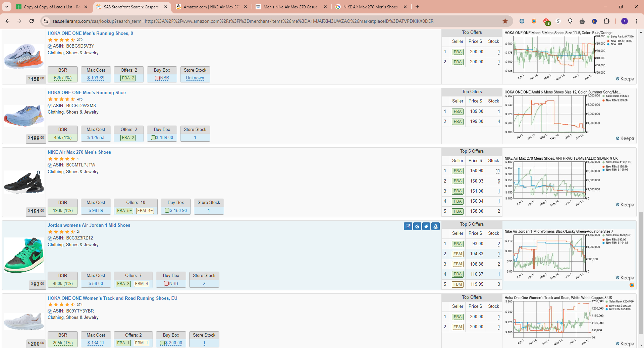Click the price tag icon on the Jordan row
Screen dimensions: 644x348
click(x=426, y=226)
